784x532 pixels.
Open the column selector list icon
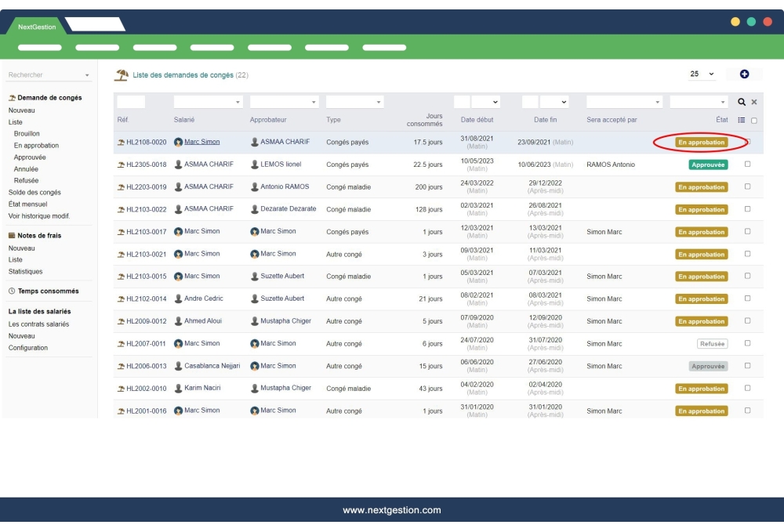point(742,120)
